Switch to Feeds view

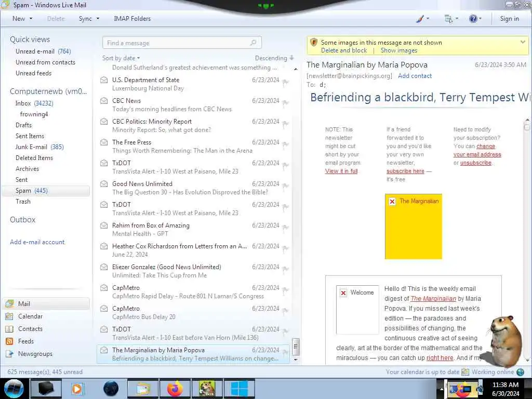click(x=26, y=341)
